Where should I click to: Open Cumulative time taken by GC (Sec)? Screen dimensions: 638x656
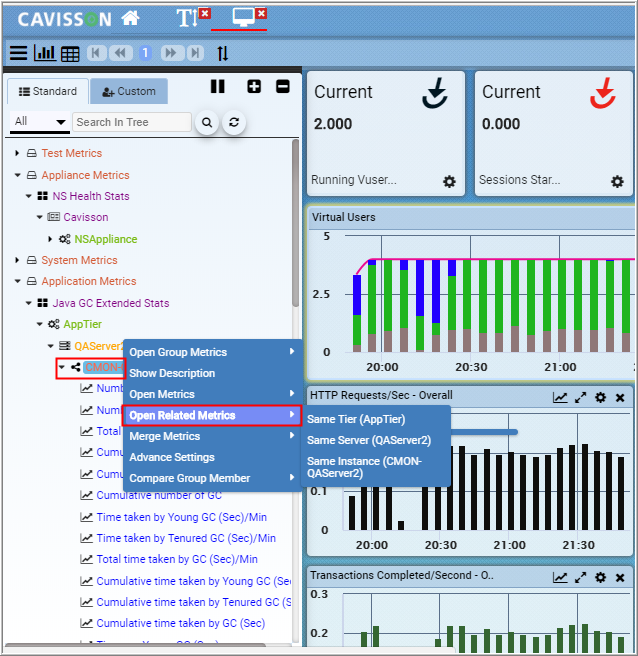[x=181, y=623]
